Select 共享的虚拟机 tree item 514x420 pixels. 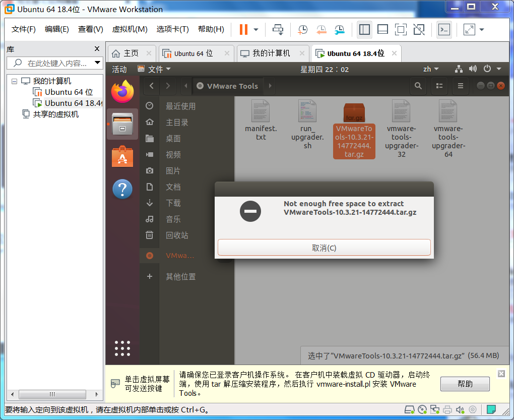pyautogui.click(x=50, y=114)
